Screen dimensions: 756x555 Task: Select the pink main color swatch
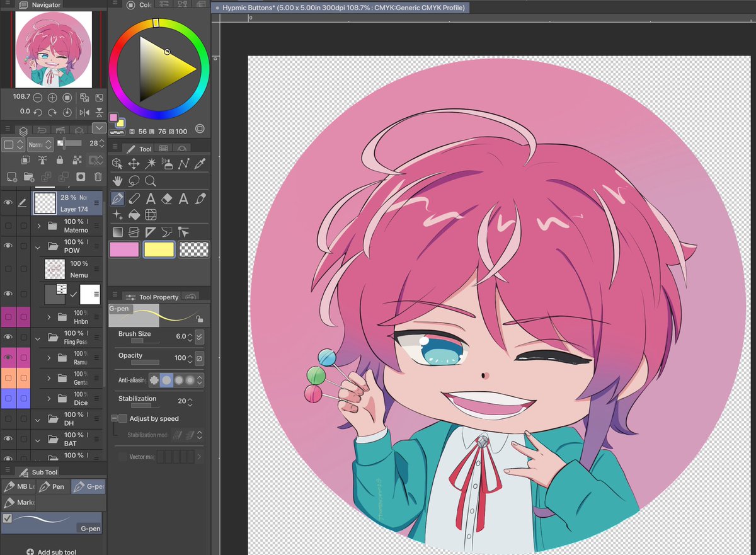(125, 249)
